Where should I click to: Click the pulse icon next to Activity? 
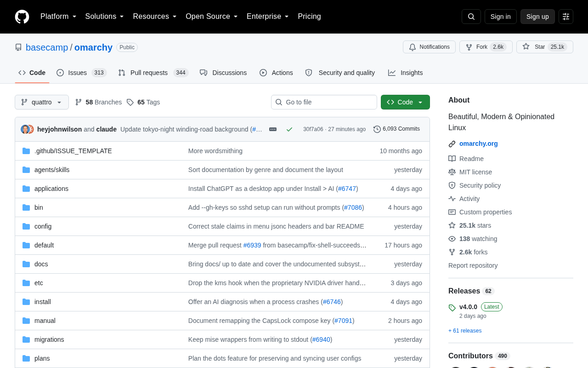(x=452, y=199)
